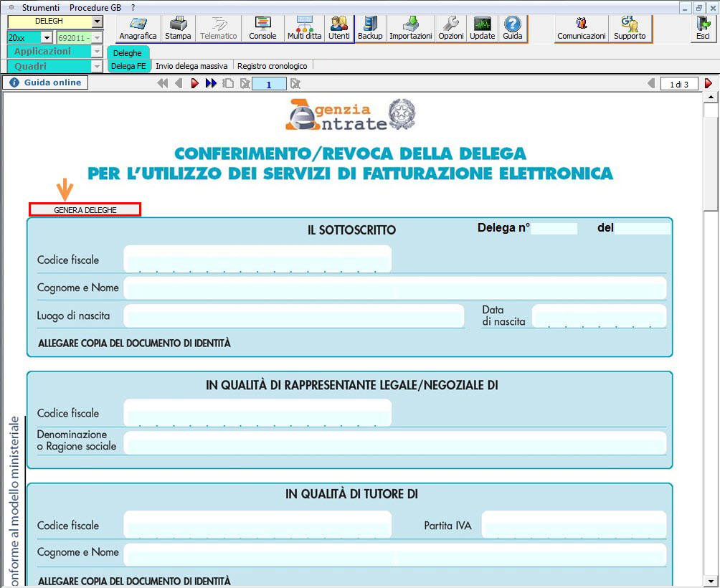Select the Delega FE tab

tap(128, 66)
